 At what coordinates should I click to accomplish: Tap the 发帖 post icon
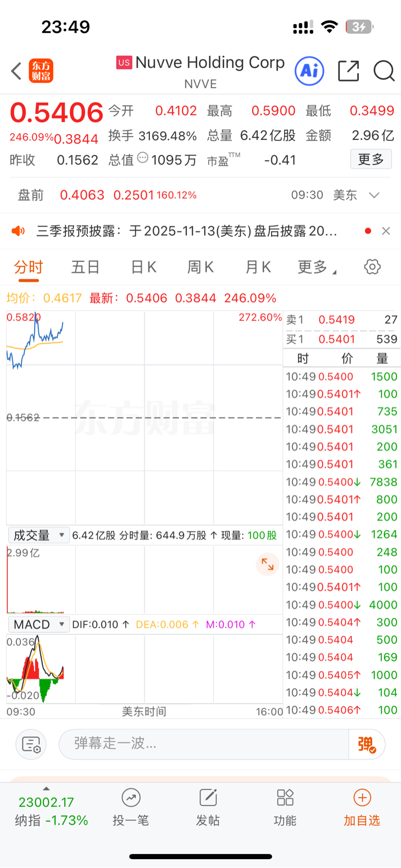coord(208,807)
